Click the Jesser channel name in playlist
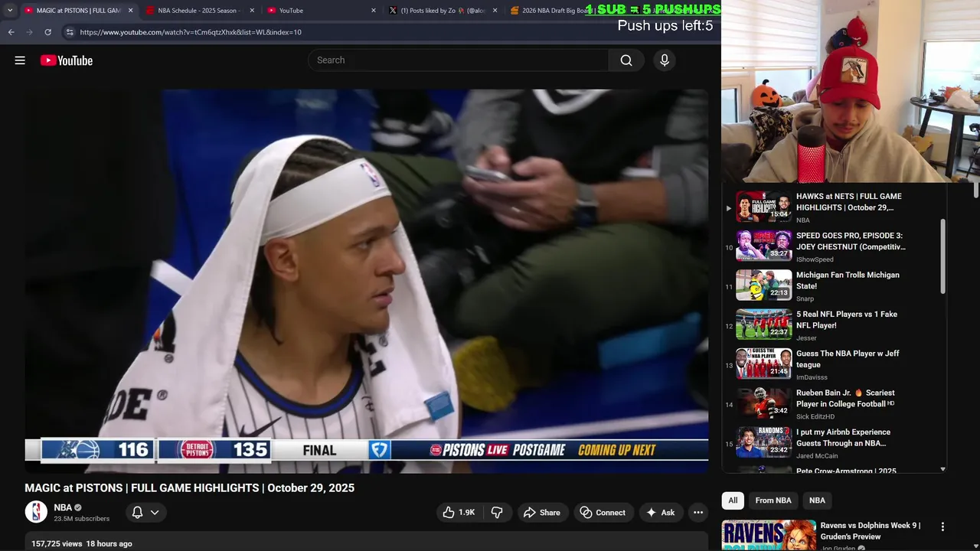Screen dimensions: 980x551 [806, 338]
